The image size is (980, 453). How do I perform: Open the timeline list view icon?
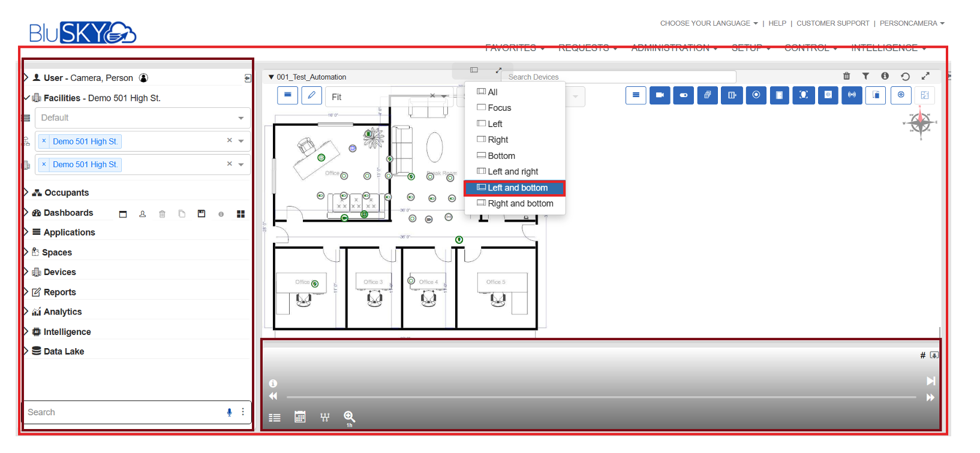coord(275,418)
